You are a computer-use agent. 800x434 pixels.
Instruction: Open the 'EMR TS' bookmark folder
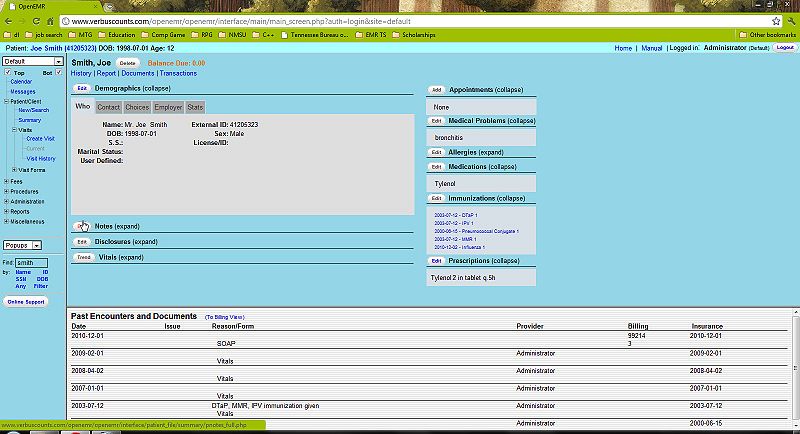click(x=371, y=35)
